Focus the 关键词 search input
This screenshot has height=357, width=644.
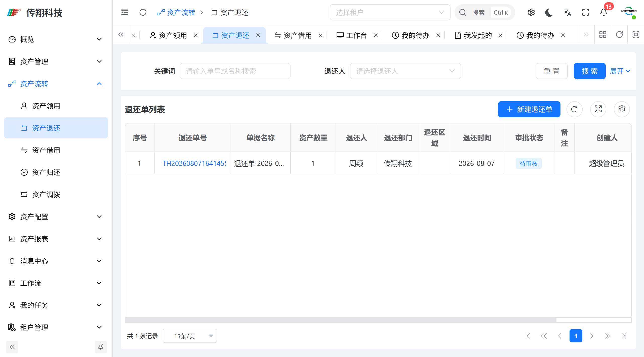[x=235, y=71]
